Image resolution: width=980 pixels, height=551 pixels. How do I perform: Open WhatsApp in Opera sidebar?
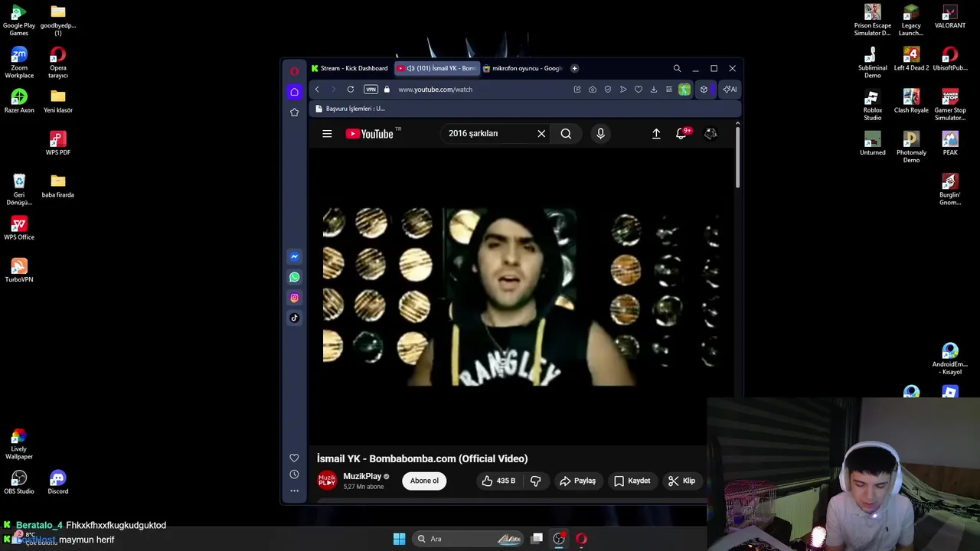(294, 277)
